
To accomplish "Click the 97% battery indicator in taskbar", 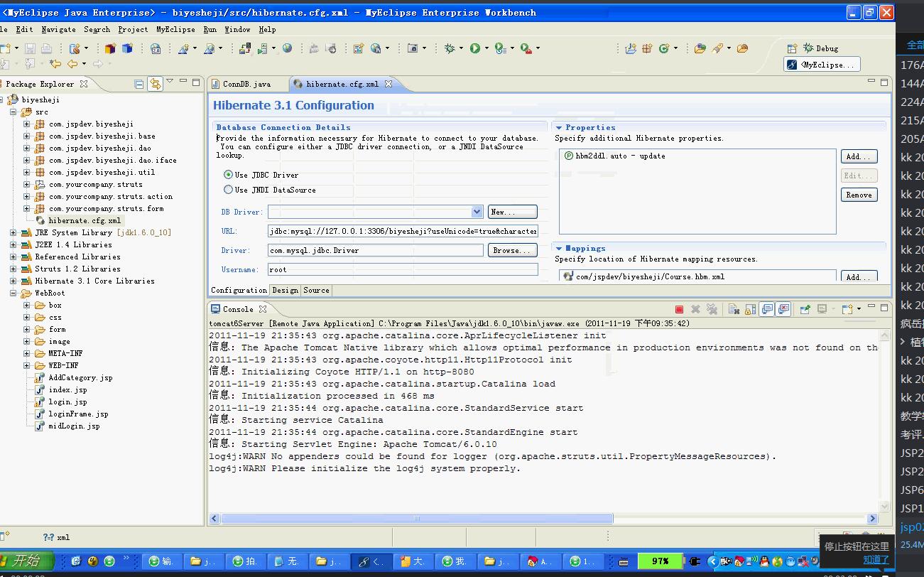I will click(x=661, y=561).
